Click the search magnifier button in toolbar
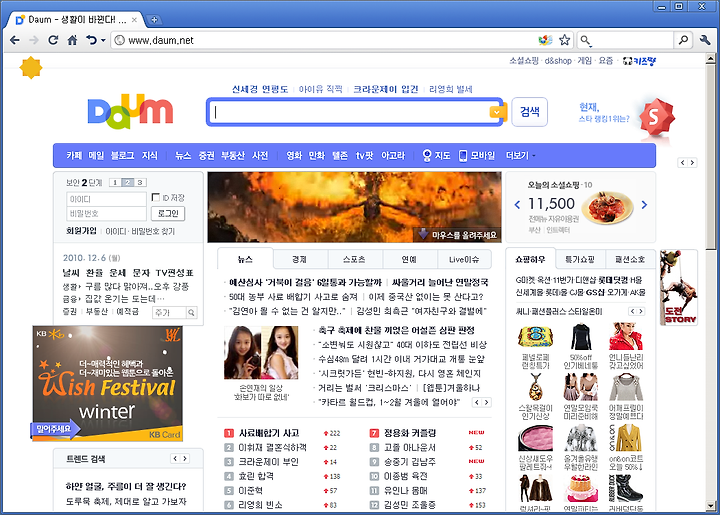720x515 pixels. (x=683, y=40)
